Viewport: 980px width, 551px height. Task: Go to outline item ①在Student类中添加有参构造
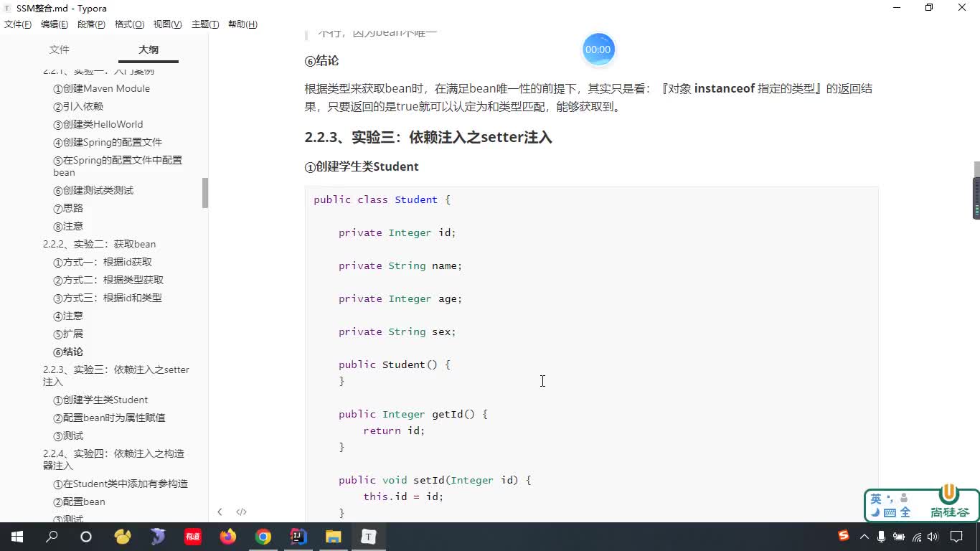pos(121,484)
